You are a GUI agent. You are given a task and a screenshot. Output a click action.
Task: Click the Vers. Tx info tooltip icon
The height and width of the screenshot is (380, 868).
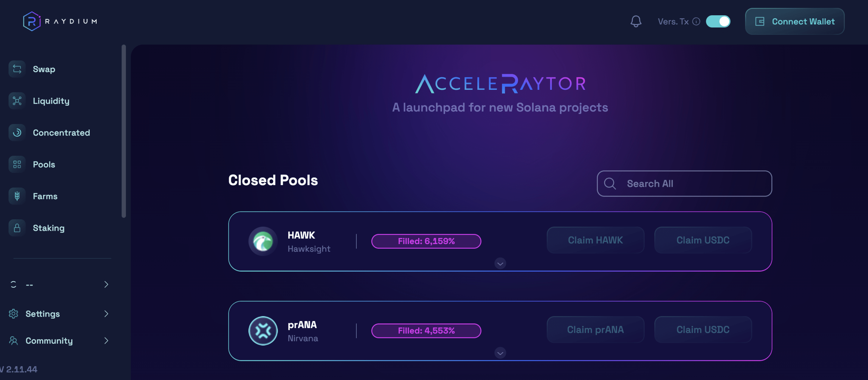coord(696,21)
